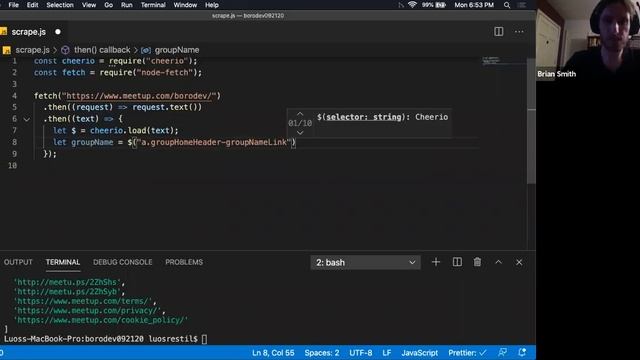Image resolution: width=640 pixels, height=360 pixels.
Task: Switch to the DEBUG CONSOLE tab
Action: [x=122, y=262]
